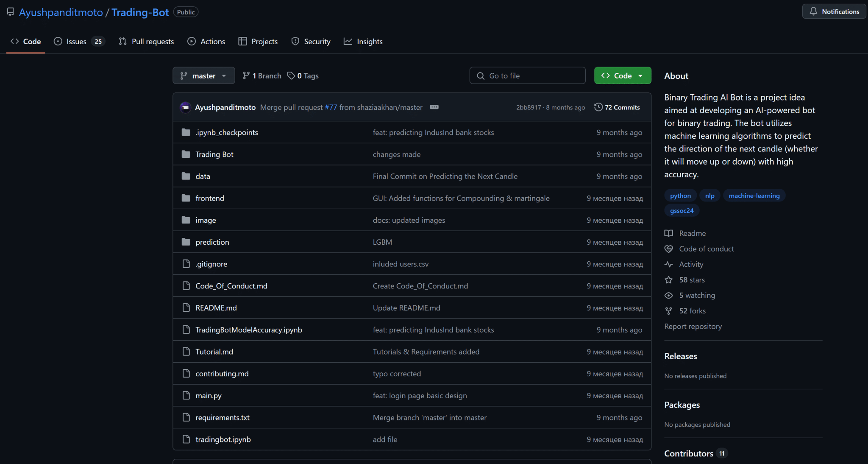
Task: Open the Notifications button
Action: click(x=834, y=11)
